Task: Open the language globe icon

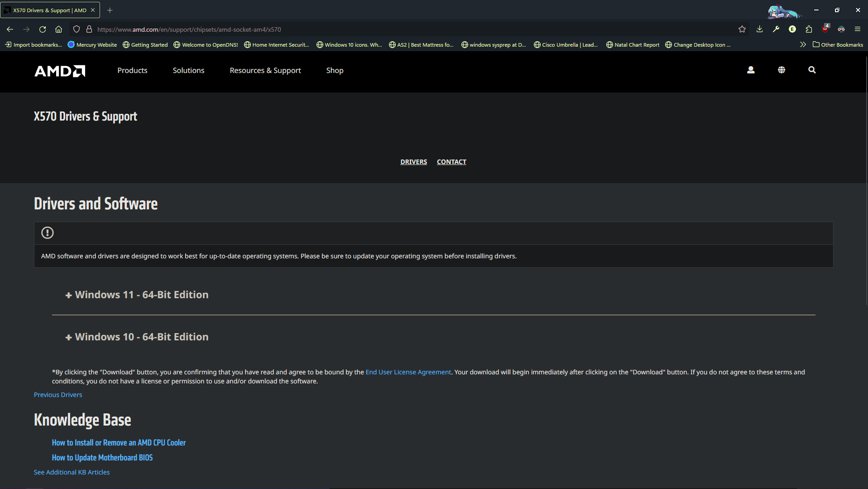Action: [782, 70]
